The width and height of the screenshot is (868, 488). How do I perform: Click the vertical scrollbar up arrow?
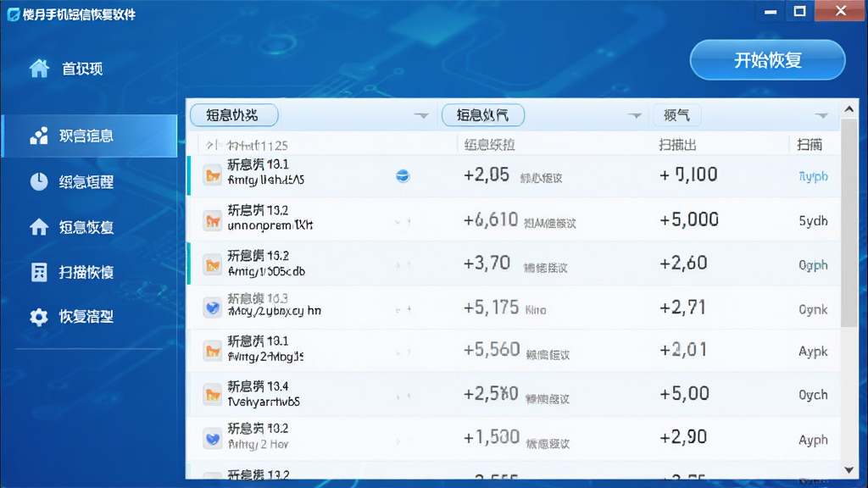[x=849, y=109]
